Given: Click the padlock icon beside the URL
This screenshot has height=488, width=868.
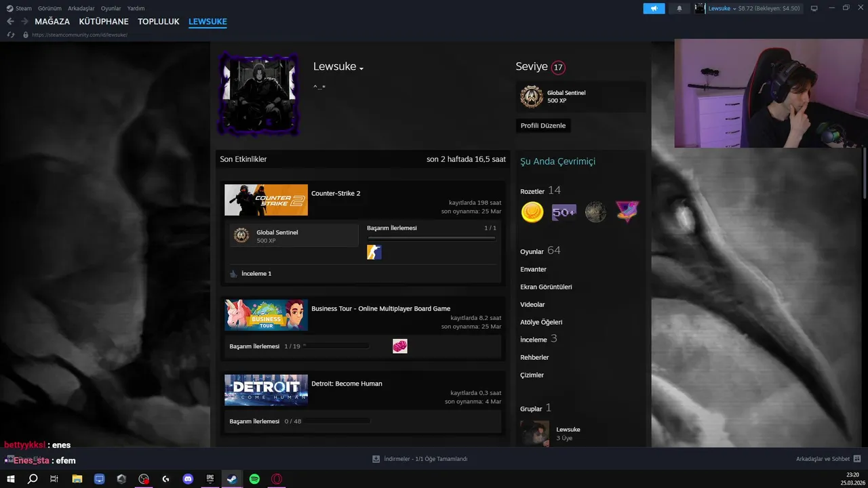Looking at the screenshot, I should click(26, 35).
